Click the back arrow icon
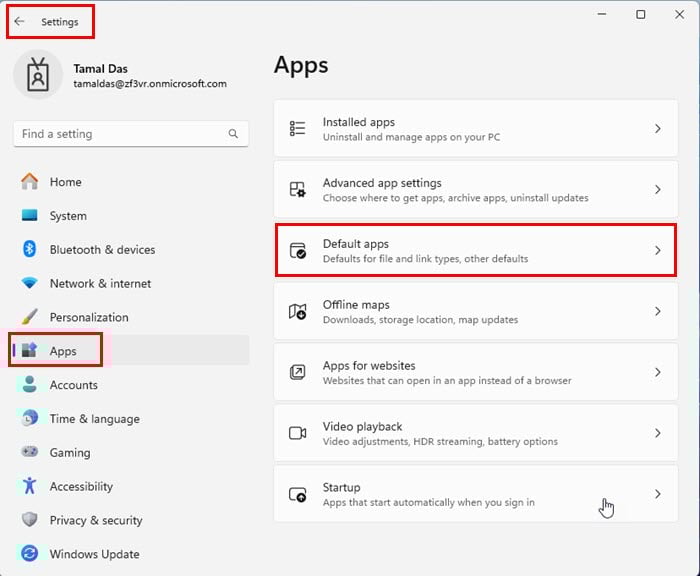 (20, 22)
